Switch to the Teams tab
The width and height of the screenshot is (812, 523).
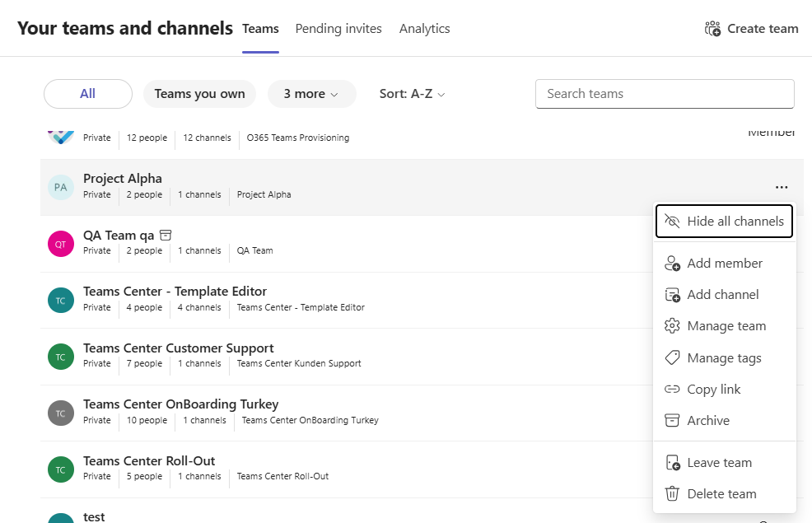click(x=260, y=29)
